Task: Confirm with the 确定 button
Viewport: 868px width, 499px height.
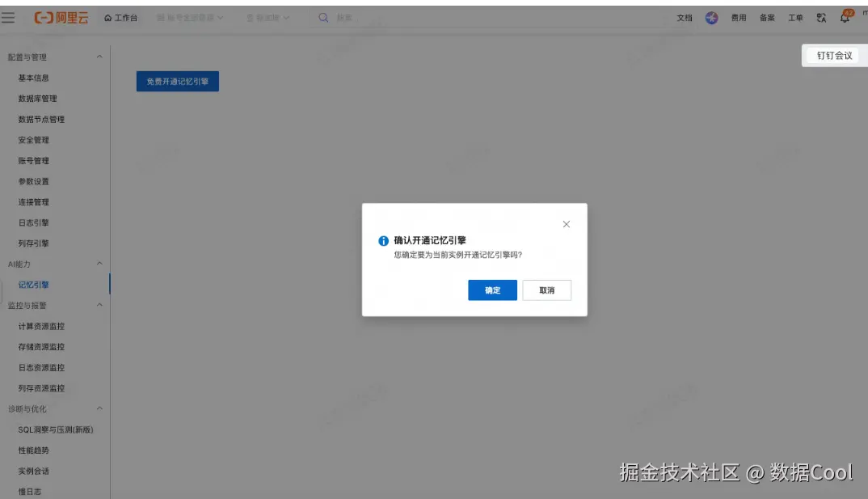Action: pyautogui.click(x=491, y=290)
